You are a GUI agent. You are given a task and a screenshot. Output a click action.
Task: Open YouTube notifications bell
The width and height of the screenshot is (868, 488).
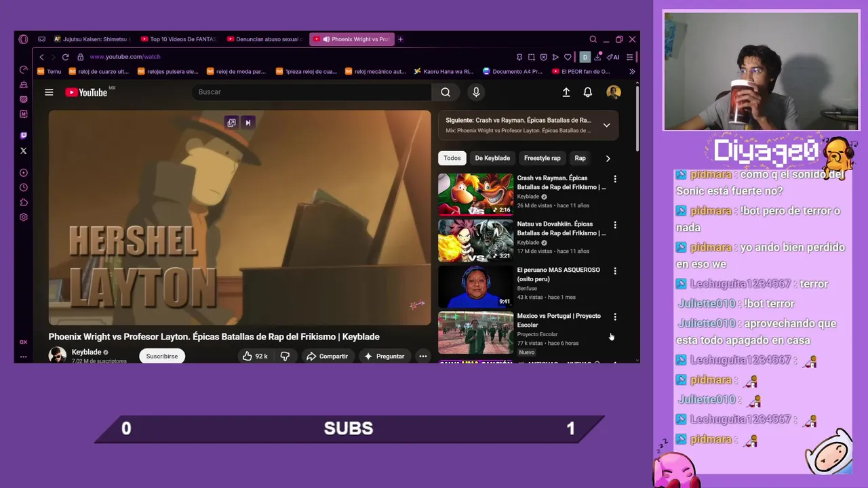click(x=588, y=92)
